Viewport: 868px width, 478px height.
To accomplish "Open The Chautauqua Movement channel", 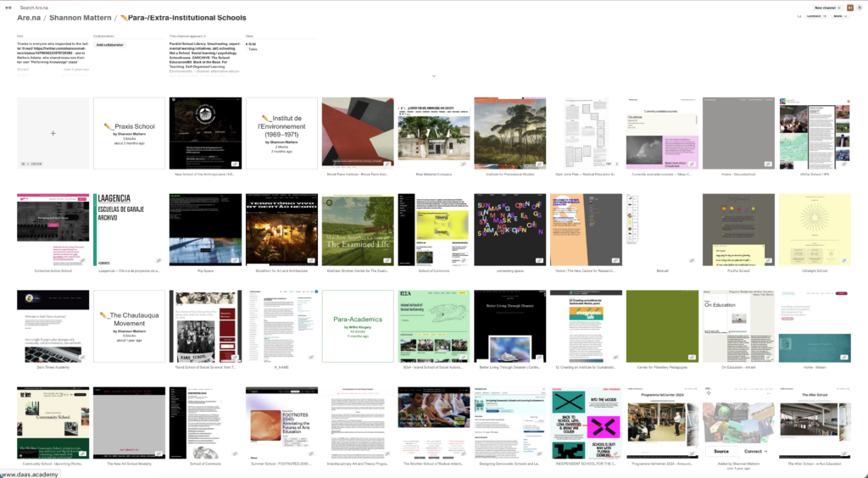I will click(x=129, y=326).
